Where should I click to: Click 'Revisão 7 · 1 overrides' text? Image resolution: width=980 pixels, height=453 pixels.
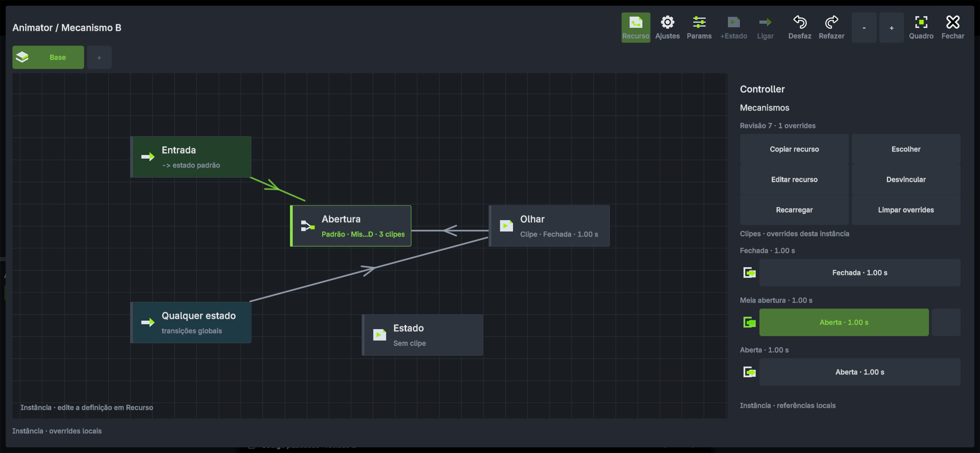click(x=777, y=126)
